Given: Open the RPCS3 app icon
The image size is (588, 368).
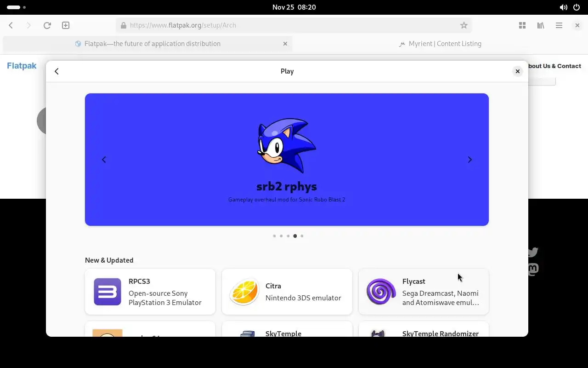Looking at the screenshot, I should coord(107,292).
